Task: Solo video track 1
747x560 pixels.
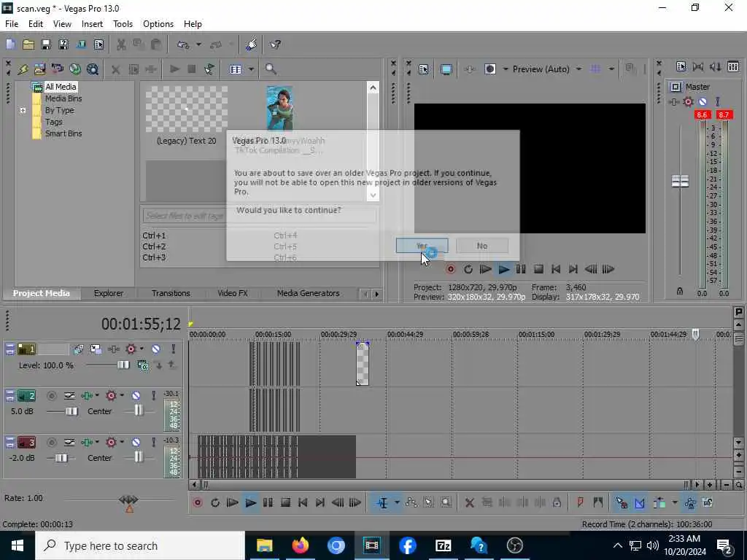Action: coord(174,349)
